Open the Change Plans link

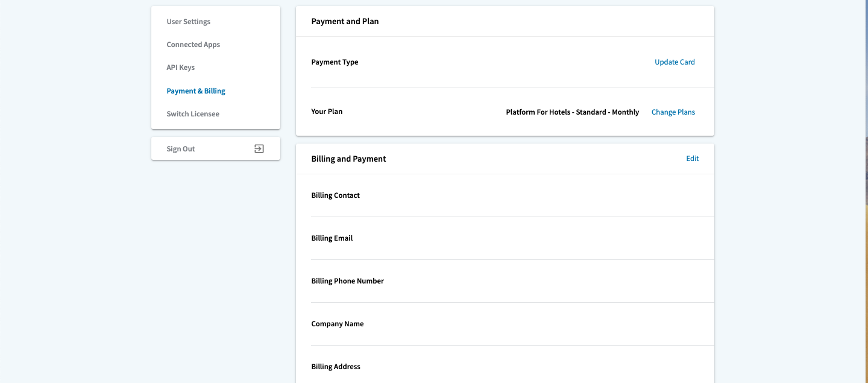click(673, 112)
